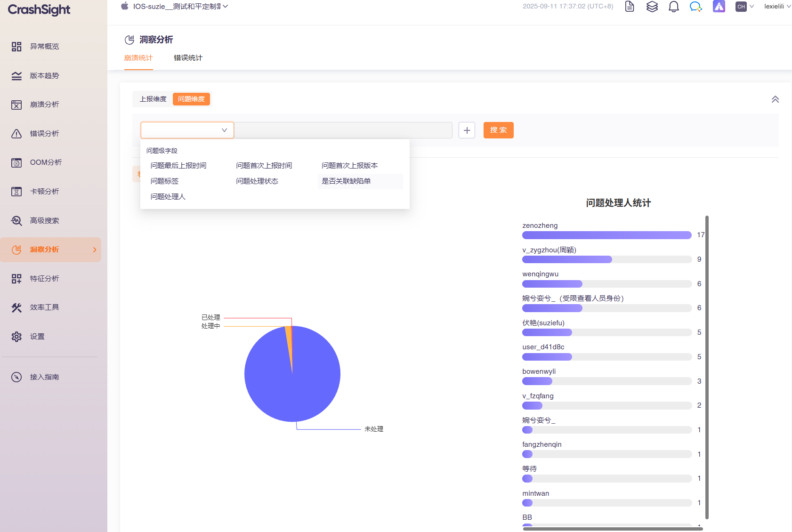Image resolution: width=792 pixels, height=532 pixels.
Task: Open the lexielili user menu
Action: coord(777,7)
